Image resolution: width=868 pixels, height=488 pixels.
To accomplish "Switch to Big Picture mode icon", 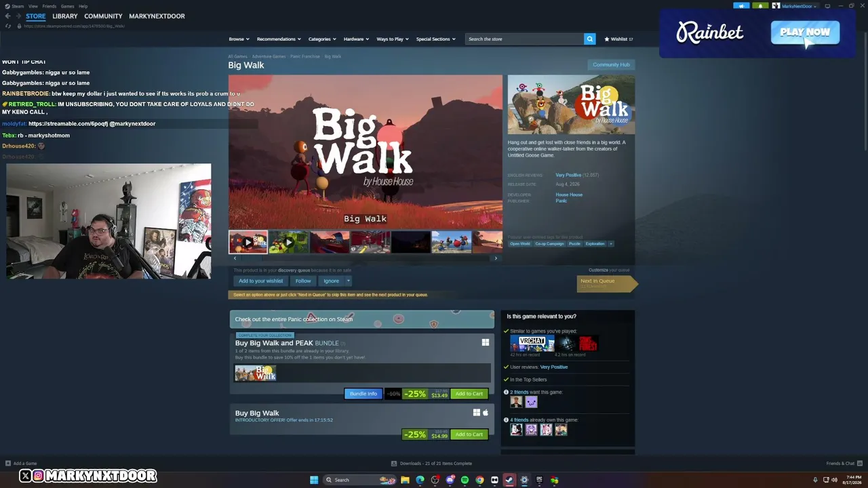I will [x=827, y=6].
